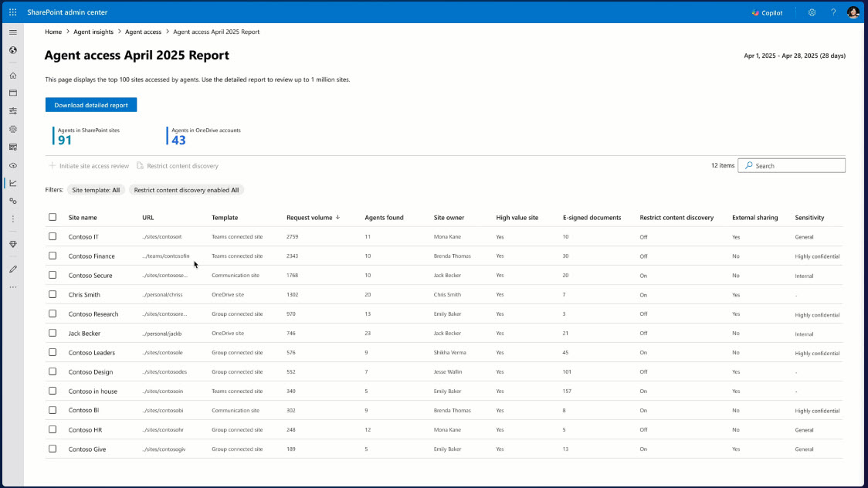Sort by Template column header
Image resolution: width=868 pixels, height=488 pixels.
[225, 218]
